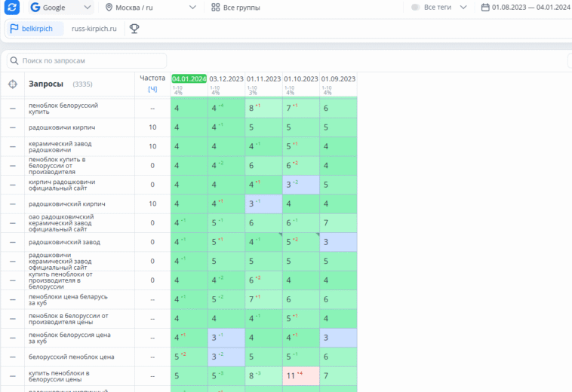Click the groups grid icon Все группы
The image size is (572, 392).
pos(216,8)
